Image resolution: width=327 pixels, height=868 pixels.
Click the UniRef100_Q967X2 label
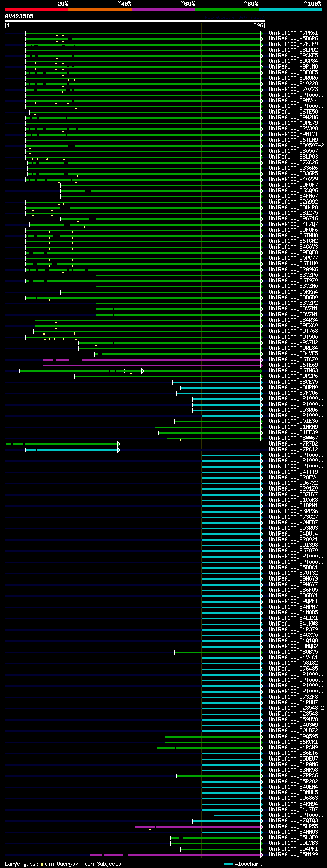(x=293, y=483)
